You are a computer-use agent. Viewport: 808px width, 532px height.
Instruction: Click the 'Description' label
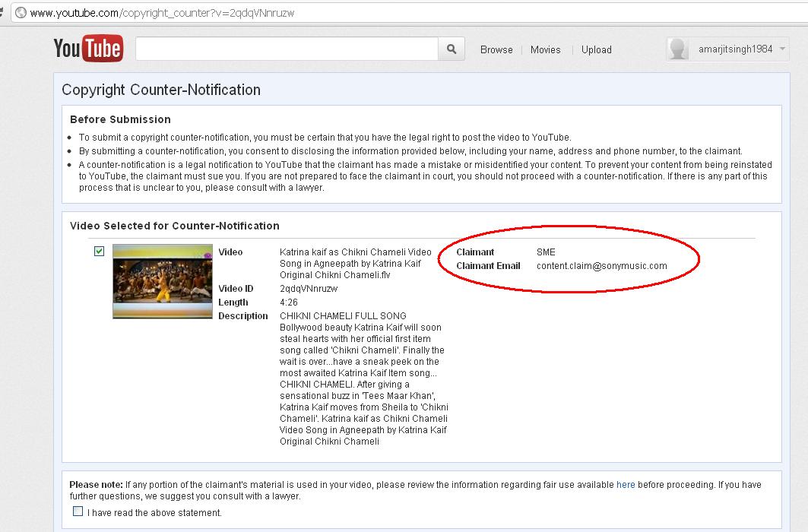click(242, 315)
